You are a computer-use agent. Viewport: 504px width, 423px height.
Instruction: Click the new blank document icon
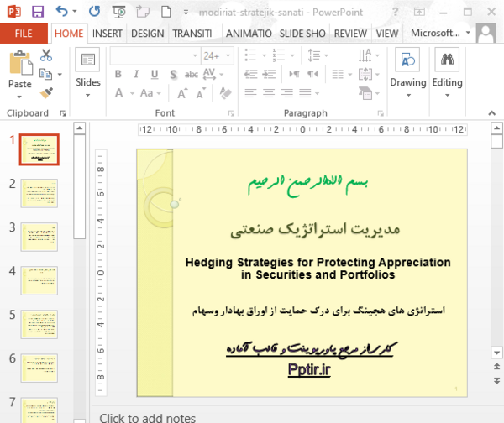165,12
